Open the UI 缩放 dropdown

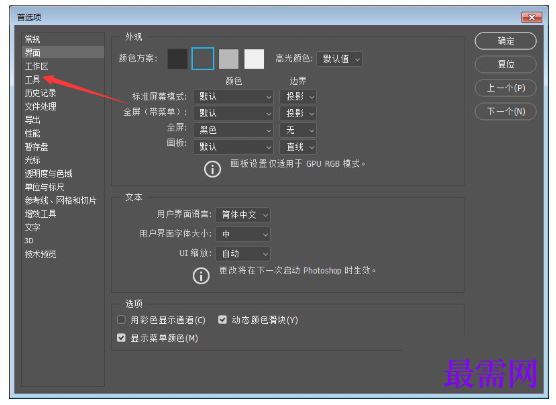(243, 254)
